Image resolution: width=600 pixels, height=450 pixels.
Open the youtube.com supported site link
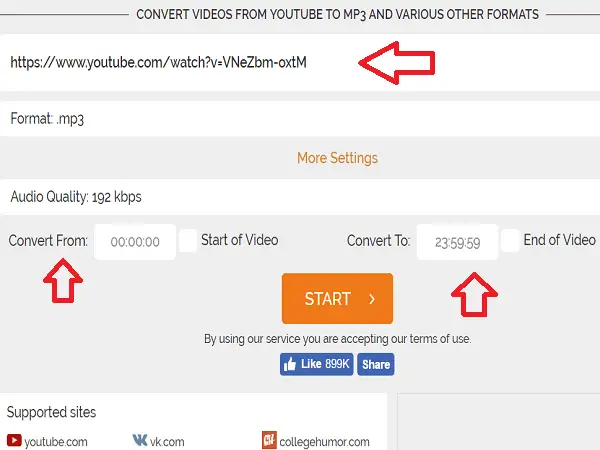tap(56, 442)
